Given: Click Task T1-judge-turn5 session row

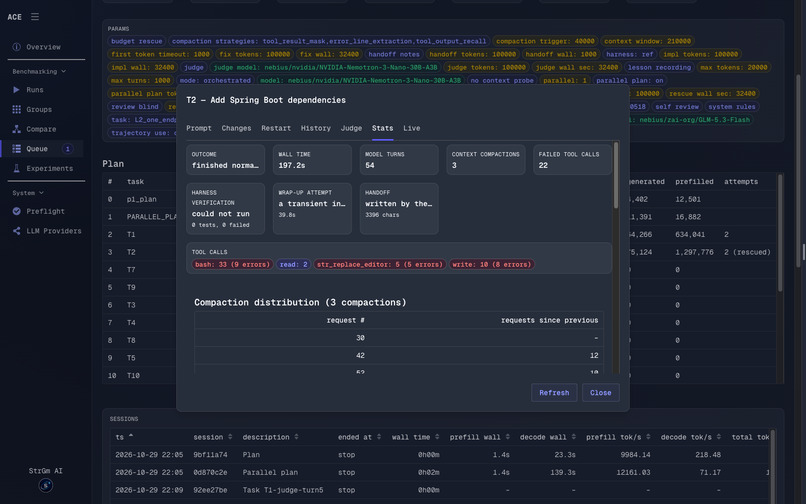Looking at the screenshot, I should pos(441,490).
